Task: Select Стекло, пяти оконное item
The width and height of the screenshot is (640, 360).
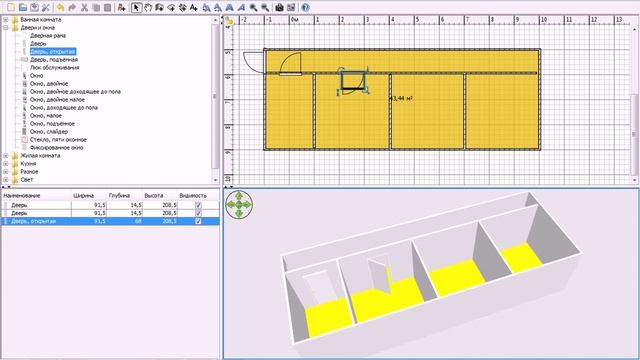Action: point(58,140)
